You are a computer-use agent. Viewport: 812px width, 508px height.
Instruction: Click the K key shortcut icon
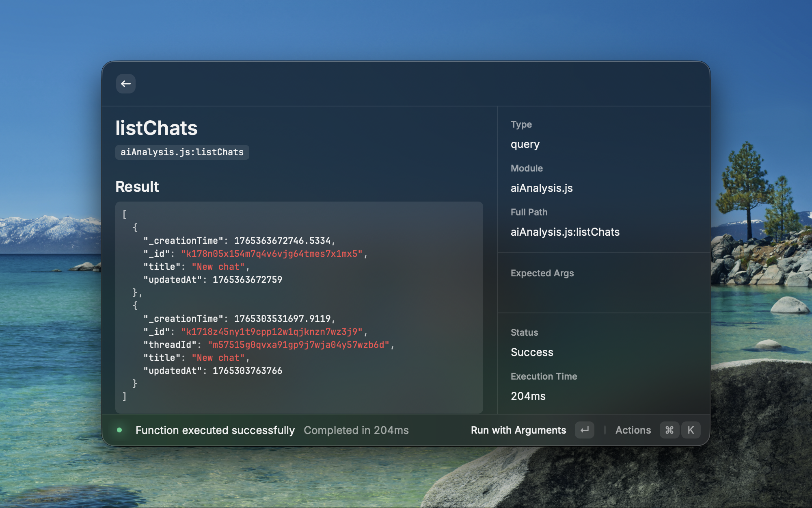[691, 430]
